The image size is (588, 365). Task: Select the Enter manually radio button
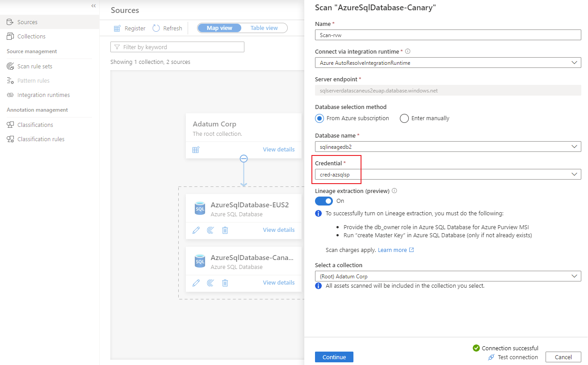point(404,118)
